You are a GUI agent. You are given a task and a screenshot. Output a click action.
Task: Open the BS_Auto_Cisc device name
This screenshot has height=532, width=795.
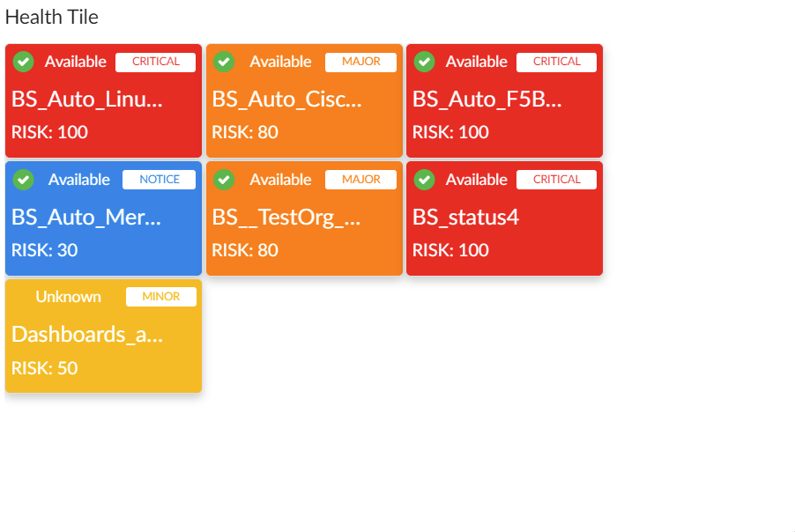(287, 99)
